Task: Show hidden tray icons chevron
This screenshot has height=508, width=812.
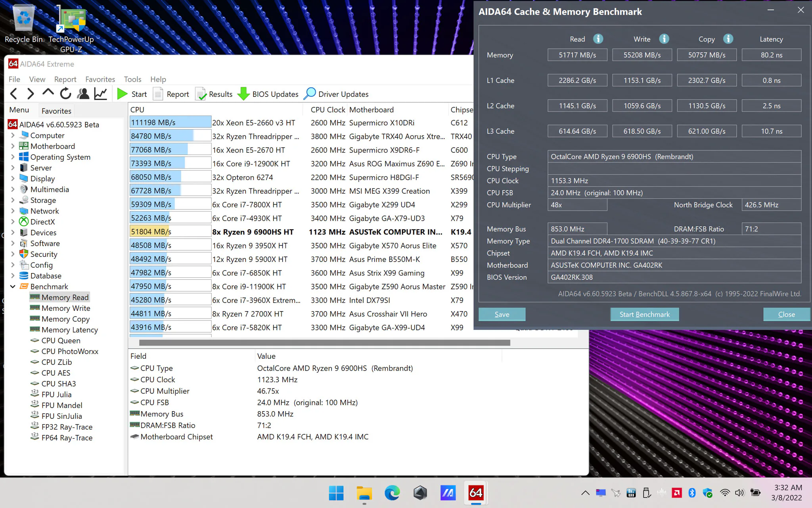Action: 585,493
